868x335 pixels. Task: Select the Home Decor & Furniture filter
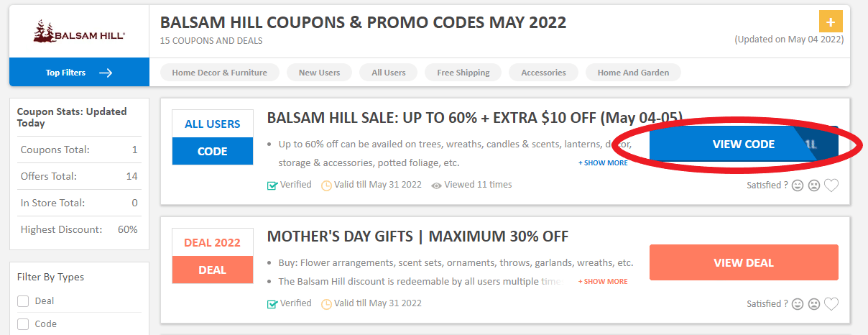(219, 73)
